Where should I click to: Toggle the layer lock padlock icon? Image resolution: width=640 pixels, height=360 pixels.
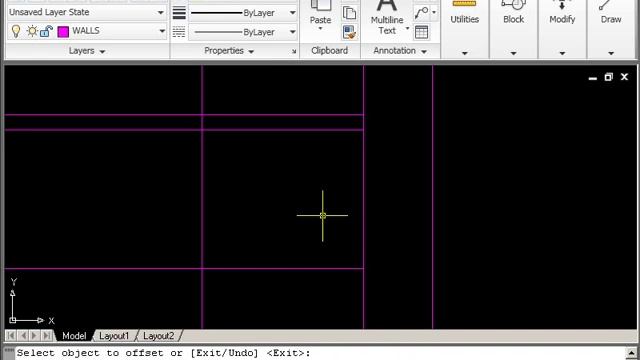47,31
